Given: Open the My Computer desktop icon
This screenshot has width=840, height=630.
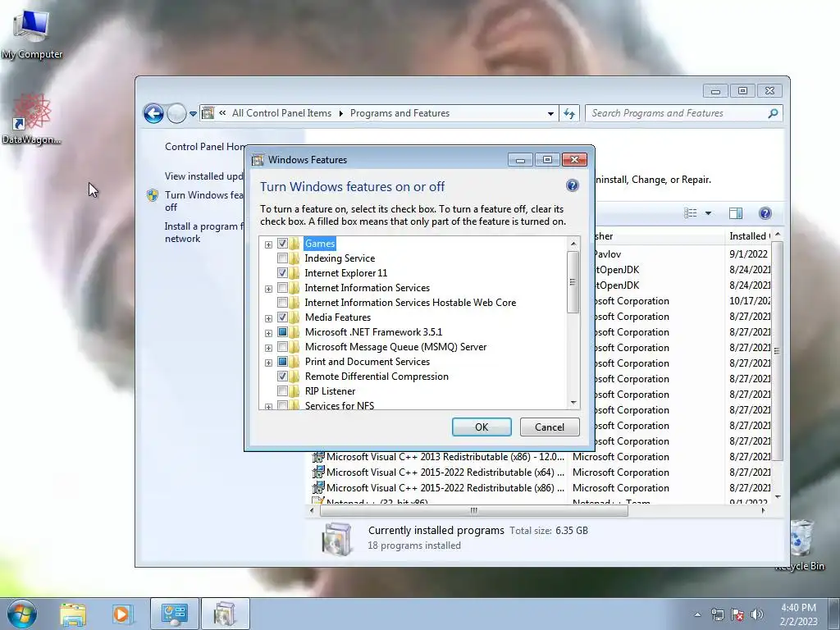Looking at the screenshot, I should 32,34.
